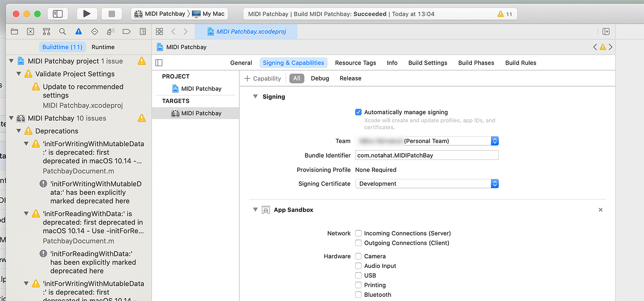Click the build status activity view
644x301 pixels.
(380, 14)
